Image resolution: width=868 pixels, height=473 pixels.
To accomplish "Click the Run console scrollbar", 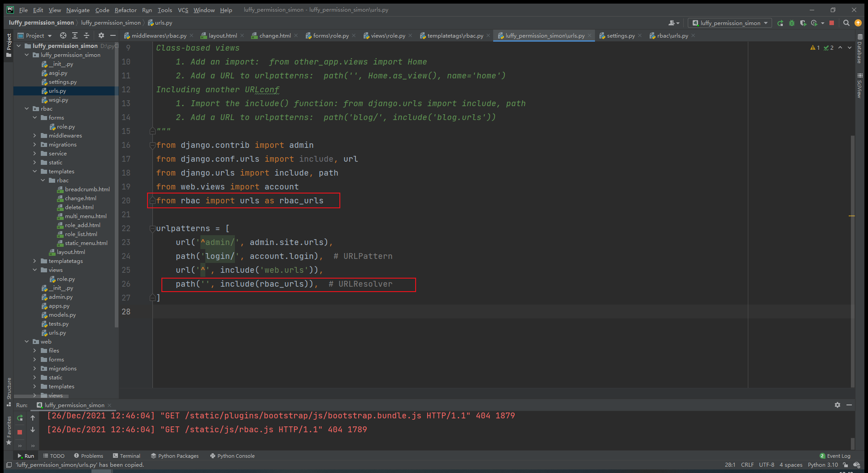I will 853,443.
